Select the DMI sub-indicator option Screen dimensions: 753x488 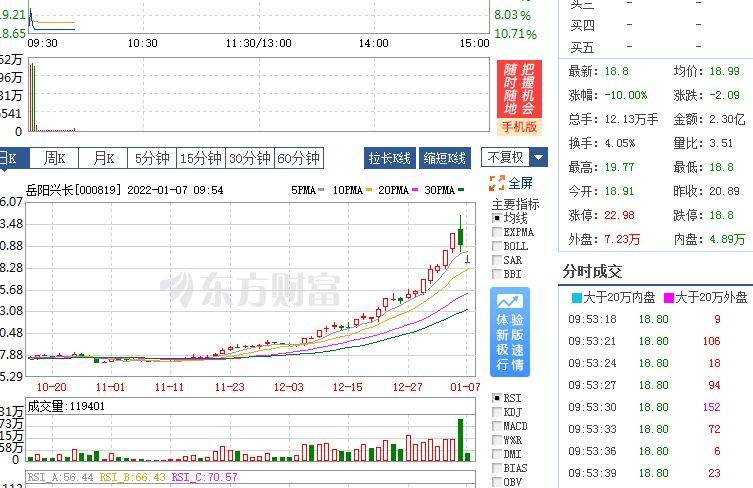pyautogui.click(x=497, y=454)
